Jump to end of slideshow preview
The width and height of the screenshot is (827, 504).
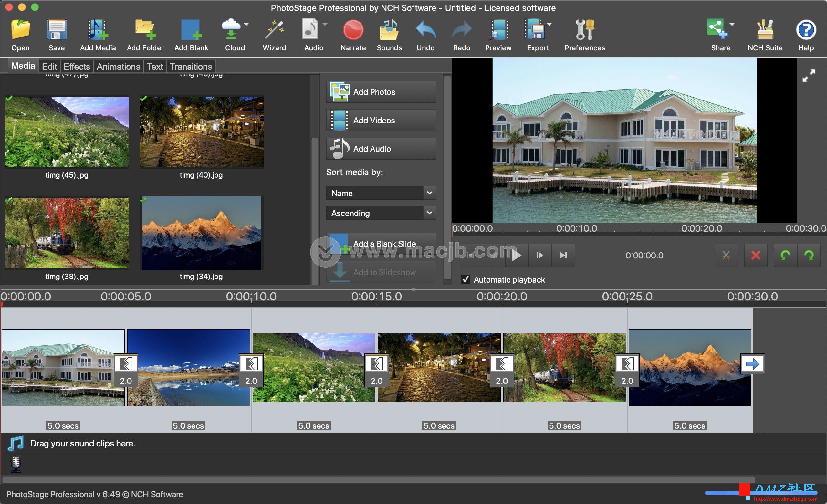click(563, 255)
